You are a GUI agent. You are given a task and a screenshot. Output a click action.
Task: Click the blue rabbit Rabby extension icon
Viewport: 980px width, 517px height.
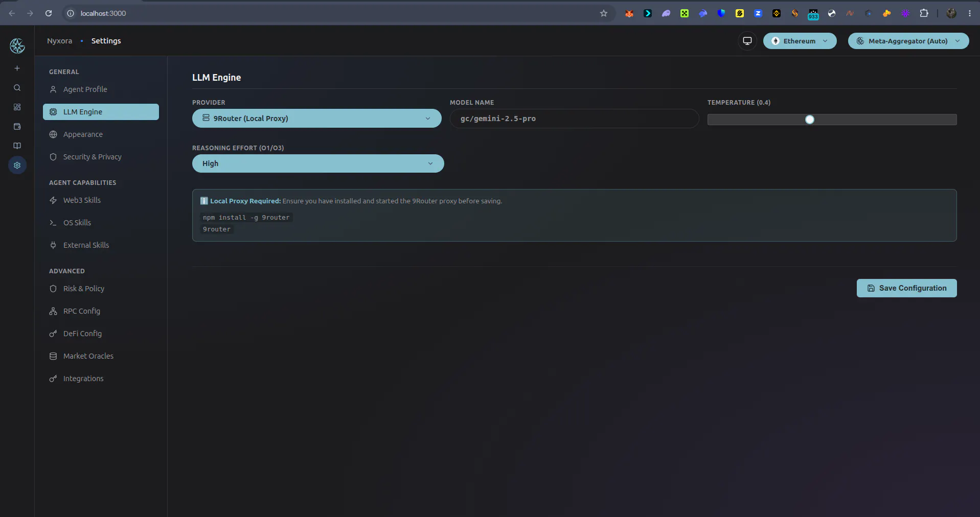[x=703, y=13]
